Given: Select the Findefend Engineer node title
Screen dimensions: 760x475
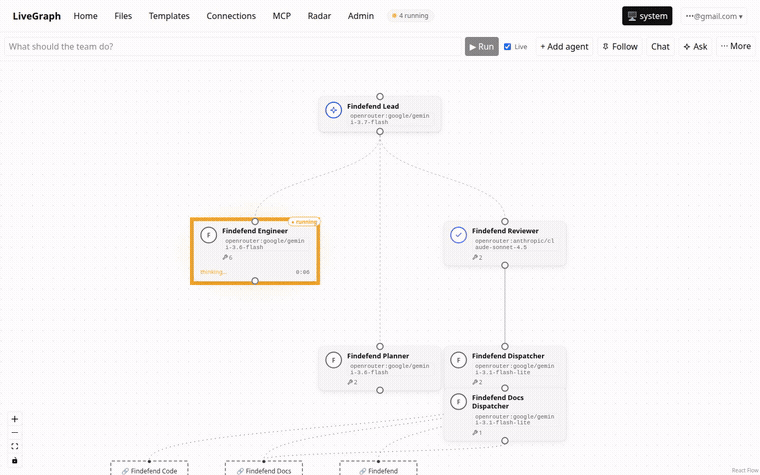Looking at the screenshot, I should [x=255, y=231].
